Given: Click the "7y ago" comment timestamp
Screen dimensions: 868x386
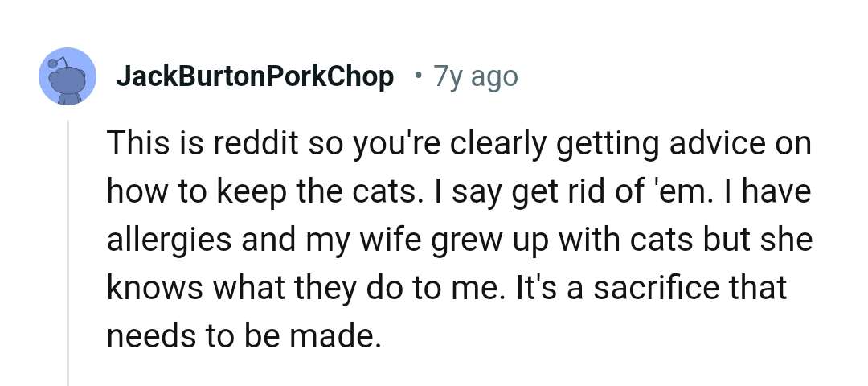Looking at the screenshot, I should click(x=476, y=76).
